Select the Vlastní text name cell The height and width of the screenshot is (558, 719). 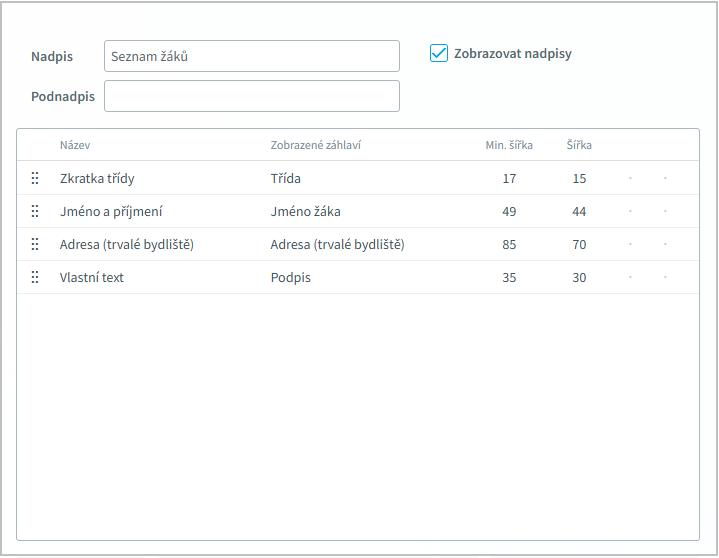(92, 277)
